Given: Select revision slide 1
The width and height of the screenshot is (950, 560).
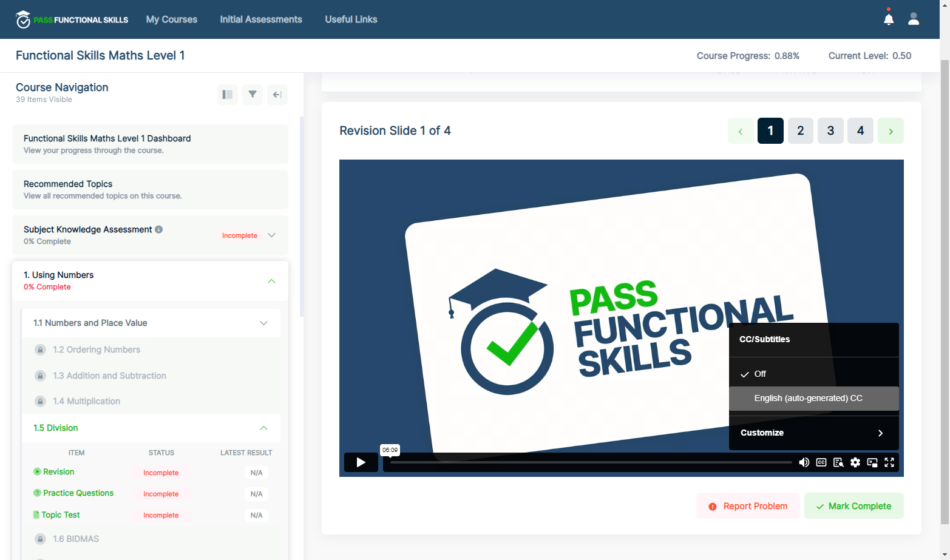Looking at the screenshot, I should (x=771, y=131).
